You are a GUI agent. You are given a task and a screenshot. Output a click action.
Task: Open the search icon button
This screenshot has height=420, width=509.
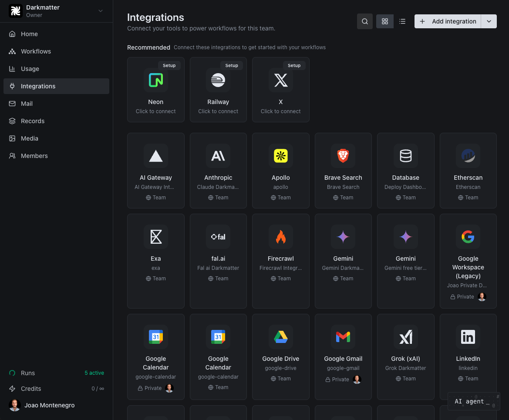pyautogui.click(x=364, y=21)
